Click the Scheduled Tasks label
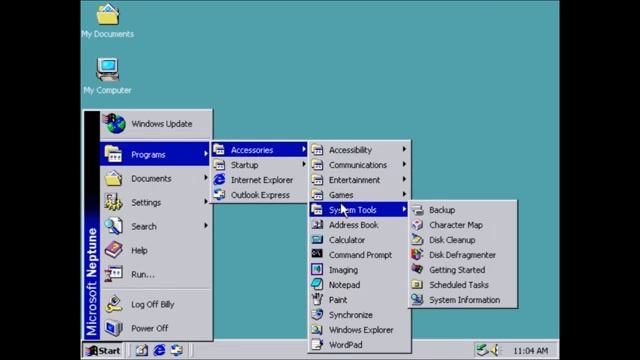Viewport: 640px width, 360px height. (x=459, y=285)
